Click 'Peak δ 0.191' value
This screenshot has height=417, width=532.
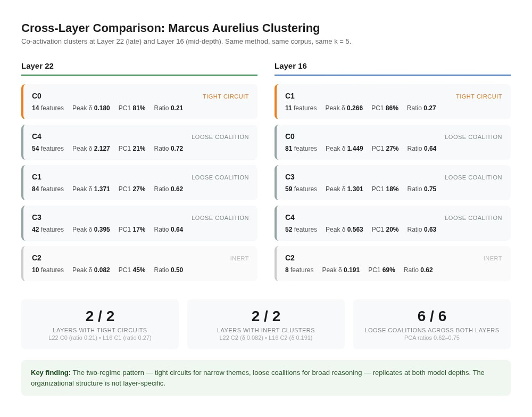click(x=340, y=269)
